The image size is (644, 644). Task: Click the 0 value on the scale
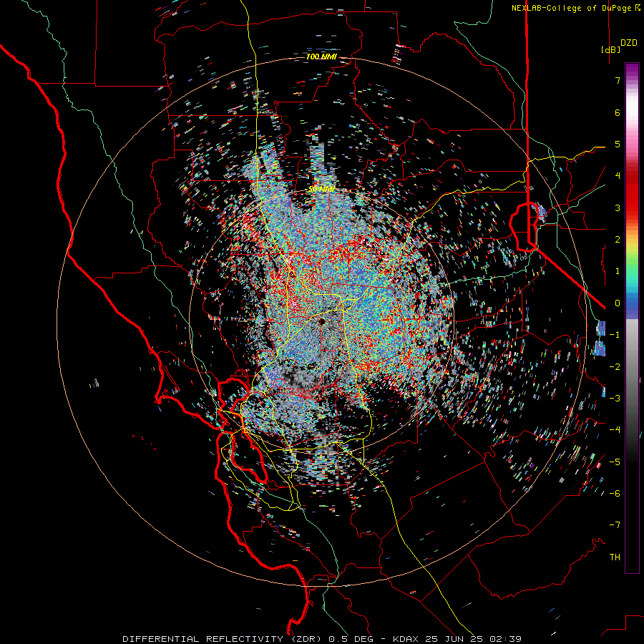pos(618,303)
